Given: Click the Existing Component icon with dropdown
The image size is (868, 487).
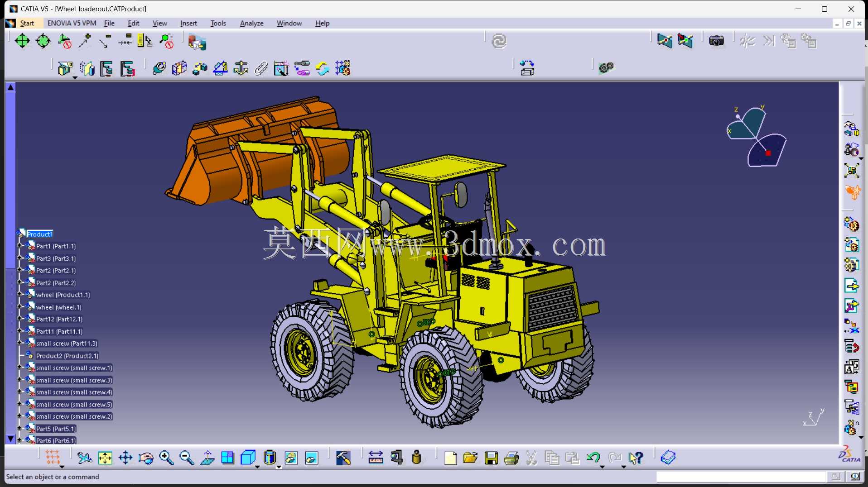Looking at the screenshot, I should pos(65,68).
